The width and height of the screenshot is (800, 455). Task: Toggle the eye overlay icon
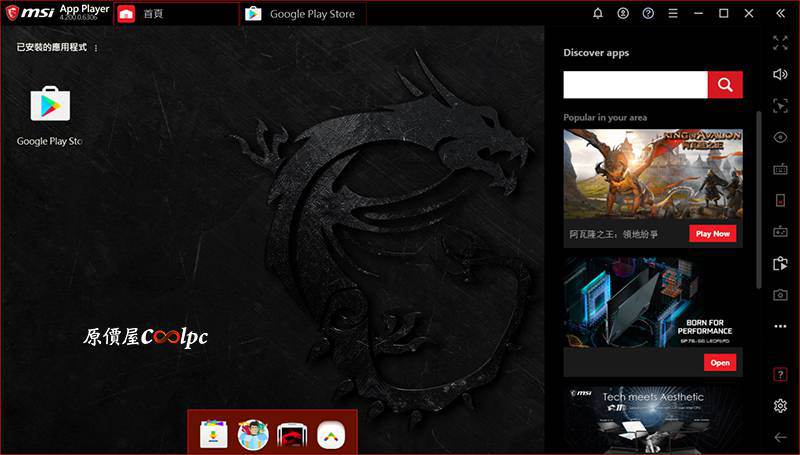[x=780, y=137]
